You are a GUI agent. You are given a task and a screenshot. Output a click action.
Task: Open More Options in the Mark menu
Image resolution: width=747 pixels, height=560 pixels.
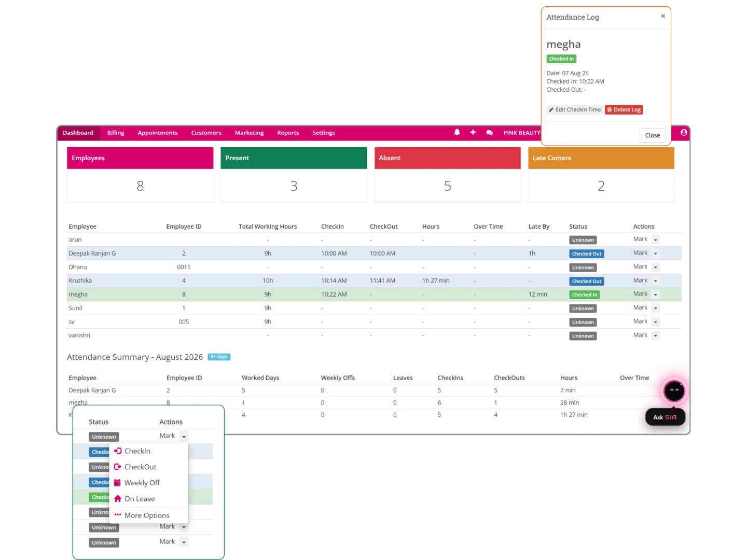click(149, 515)
